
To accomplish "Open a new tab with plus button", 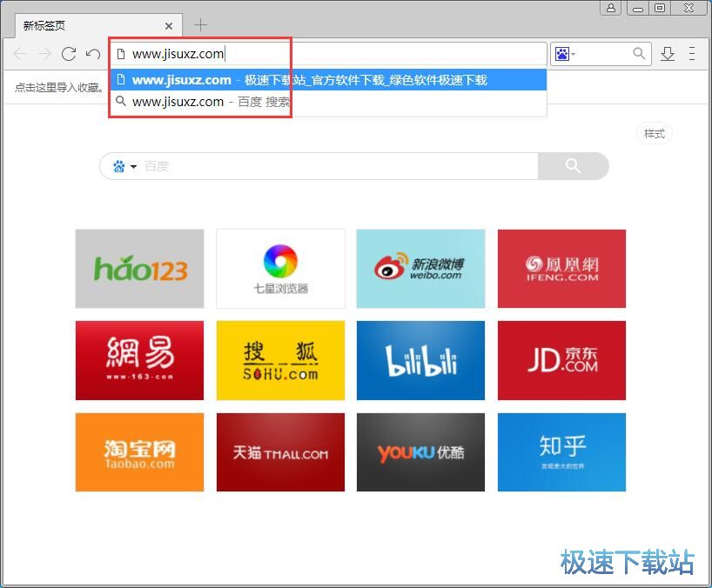I will tap(200, 25).
